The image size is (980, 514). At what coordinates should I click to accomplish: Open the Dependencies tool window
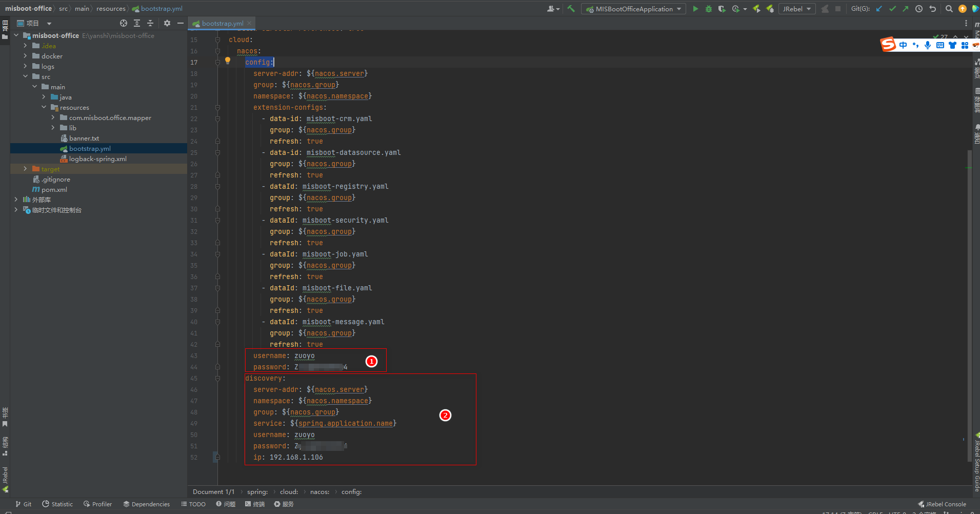pos(146,504)
